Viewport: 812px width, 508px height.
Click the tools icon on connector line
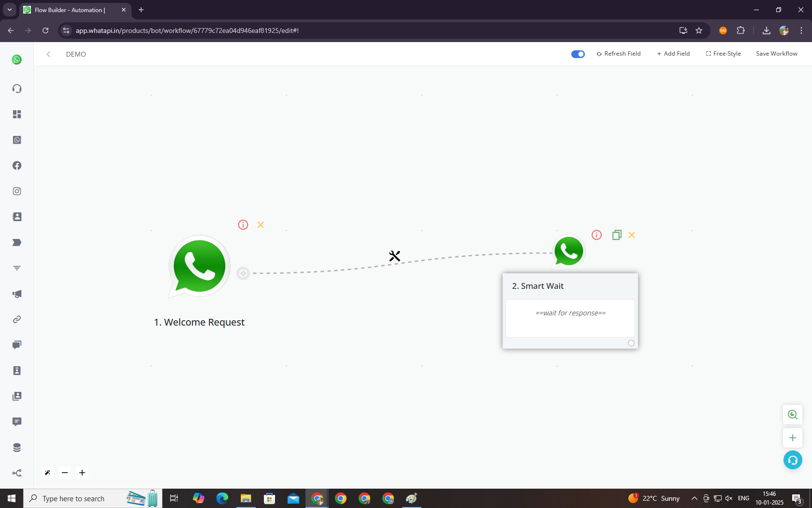[x=395, y=256]
